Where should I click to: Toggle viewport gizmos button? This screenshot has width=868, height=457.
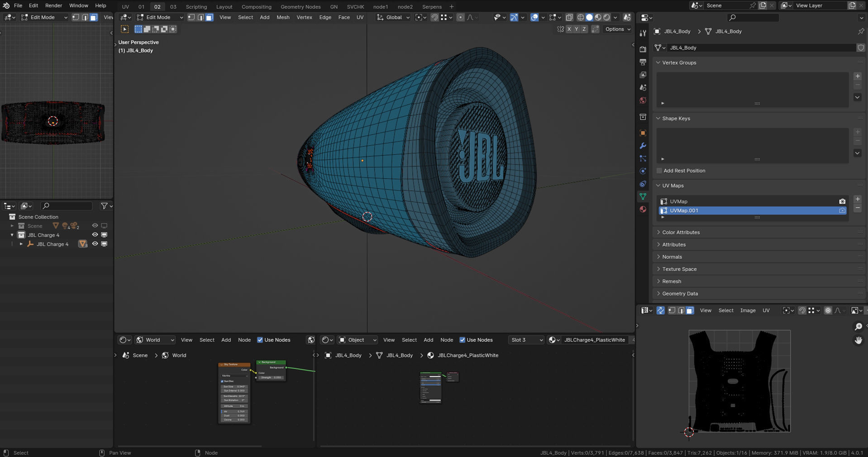tap(514, 17)
